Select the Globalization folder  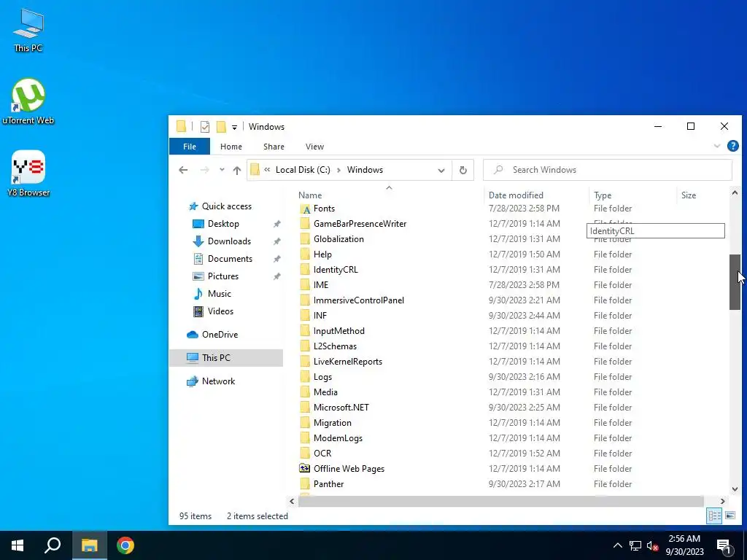pyautogui.click(x=338, y=239)
